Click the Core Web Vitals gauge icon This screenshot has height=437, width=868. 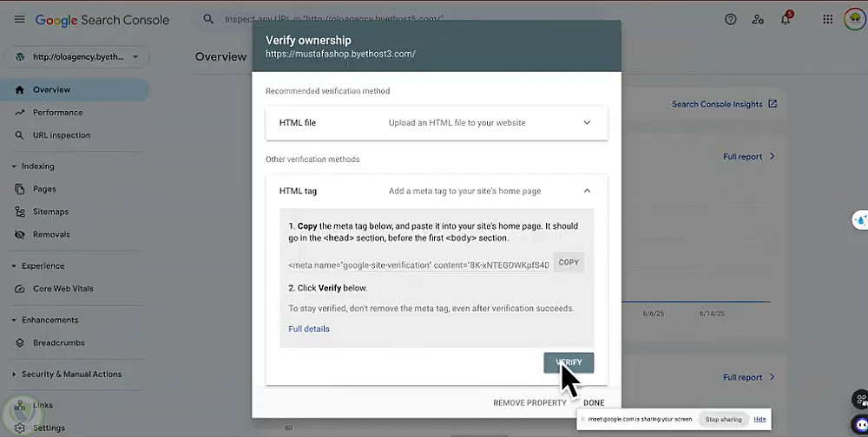[20, 289]
